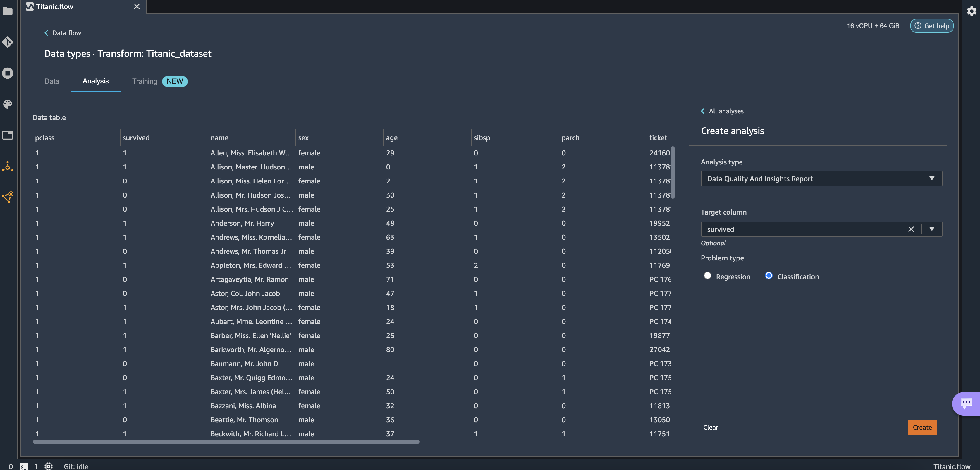The width and height of the screenshot is (980, 470).
Task: Open the open tabs sidebar icon
Action: (8, 135)
